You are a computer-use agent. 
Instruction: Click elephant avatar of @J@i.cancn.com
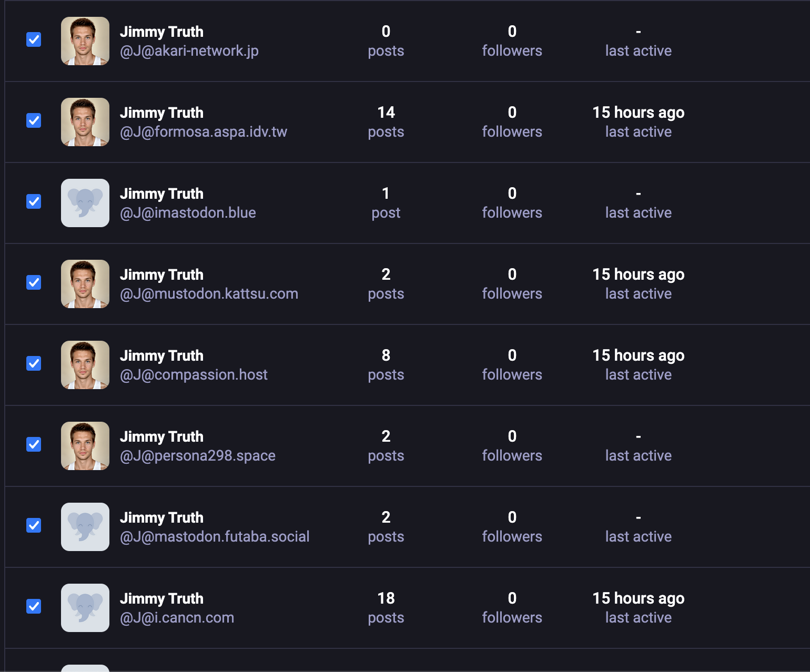point(85,608)
